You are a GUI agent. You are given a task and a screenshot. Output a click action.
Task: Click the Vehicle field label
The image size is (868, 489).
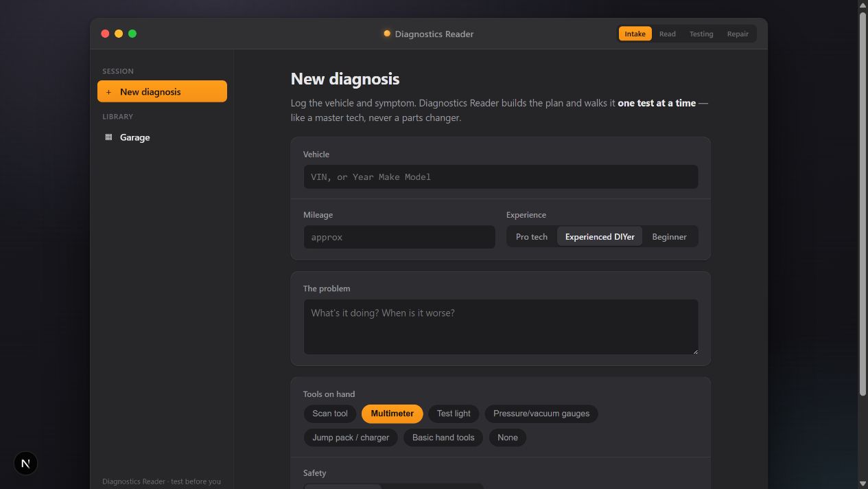click(316, 155)
